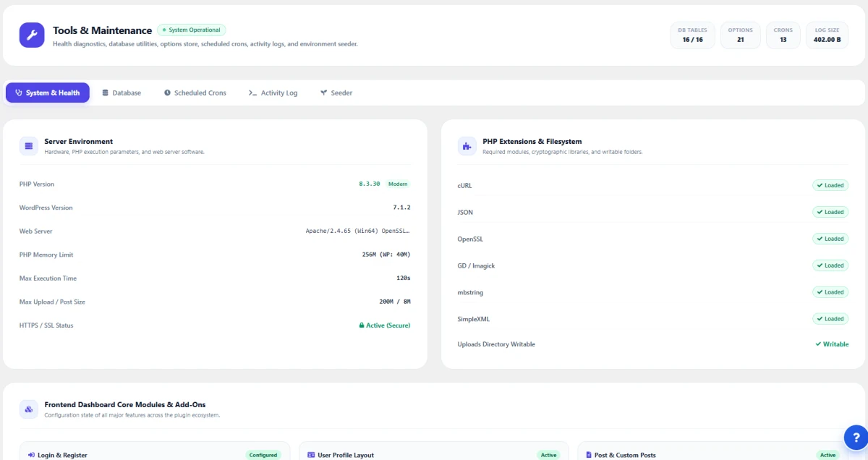Click the Loaded badge for JSON
This screenshot has width=868, height=460.
[x=830, y=212]
